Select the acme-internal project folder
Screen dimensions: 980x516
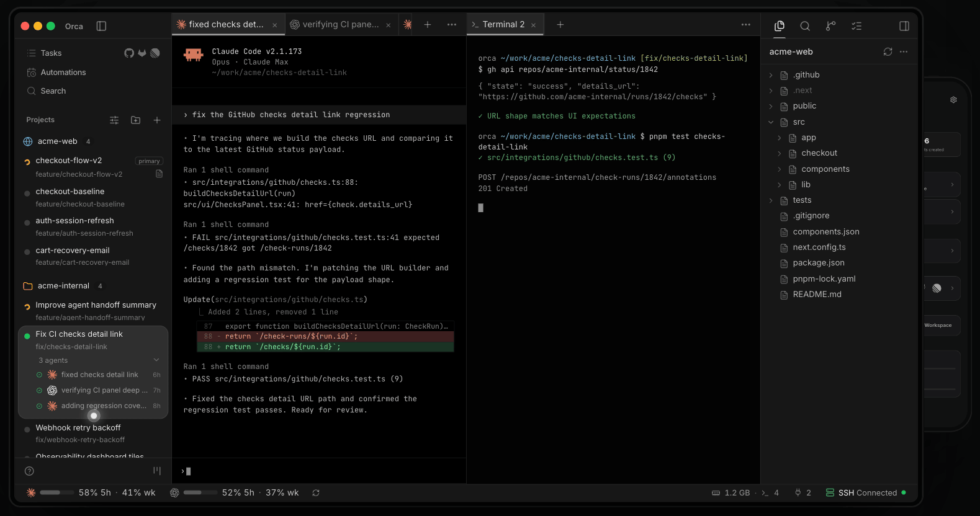pyautogui.click(x=63, y=286)
